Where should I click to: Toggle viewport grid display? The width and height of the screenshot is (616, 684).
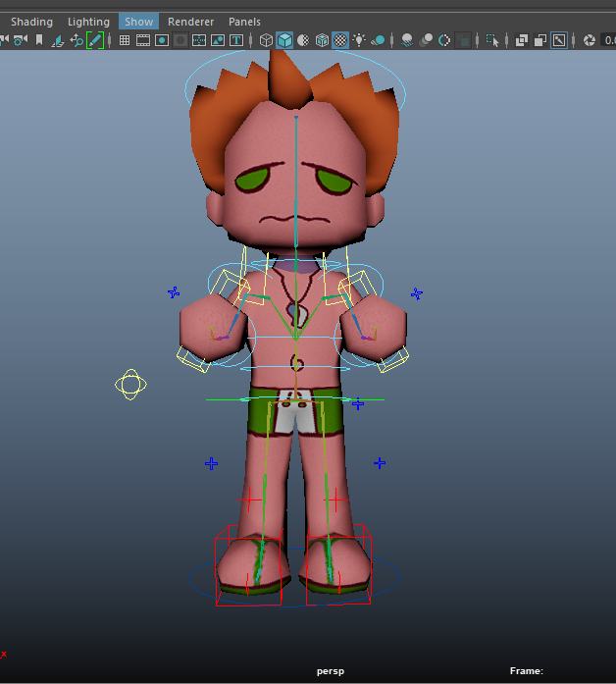click(x=125, y=40)
